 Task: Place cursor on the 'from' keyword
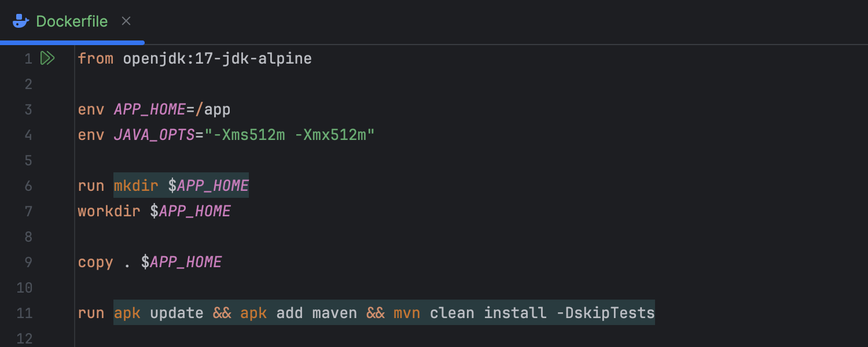click(x=95, y=59)
